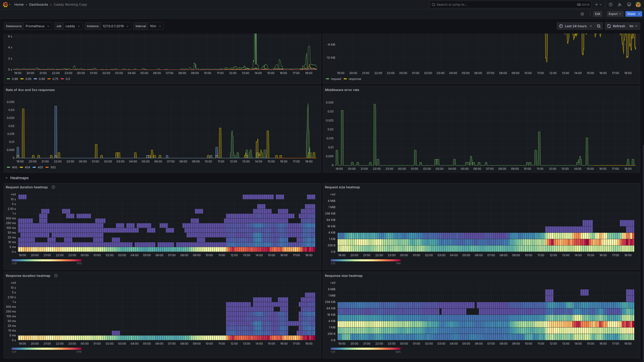The height and width of the screenshot is (362, 644).
Task: Open the Datasource Prometheus dropdown
Action: [38, 26]
